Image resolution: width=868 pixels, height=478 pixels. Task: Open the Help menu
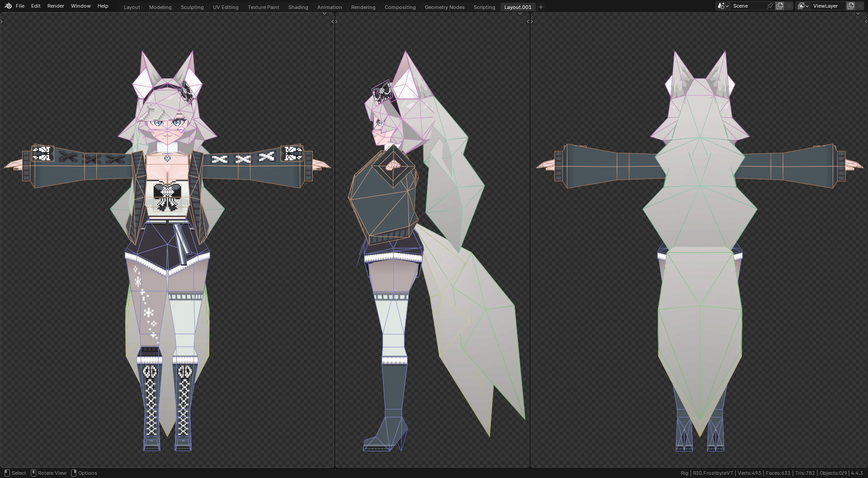pos(103,5)
